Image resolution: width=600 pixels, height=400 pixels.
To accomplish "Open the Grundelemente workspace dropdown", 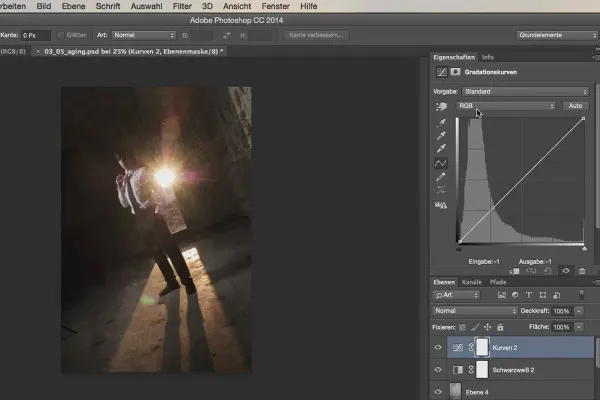I will pos(557,35).
